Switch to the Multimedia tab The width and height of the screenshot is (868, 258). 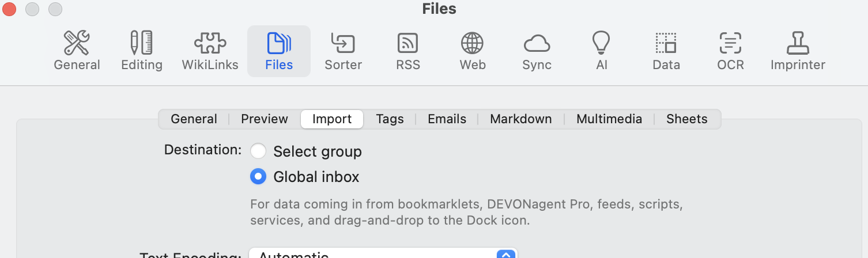point(609,119)
